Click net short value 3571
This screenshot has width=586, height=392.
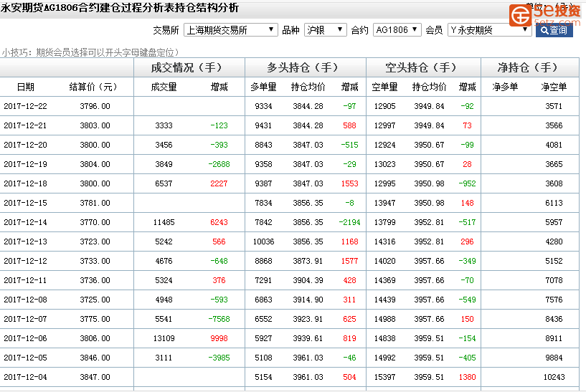tap(554, 106)
